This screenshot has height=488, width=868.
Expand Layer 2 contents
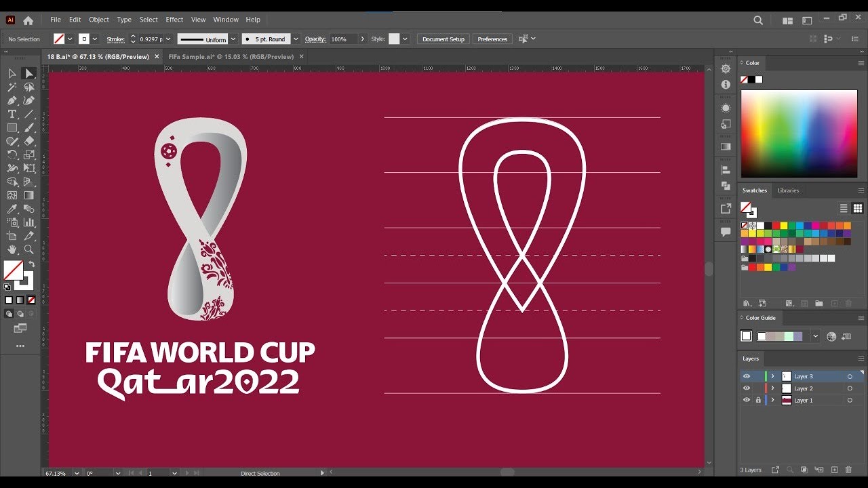click(772, 388)
